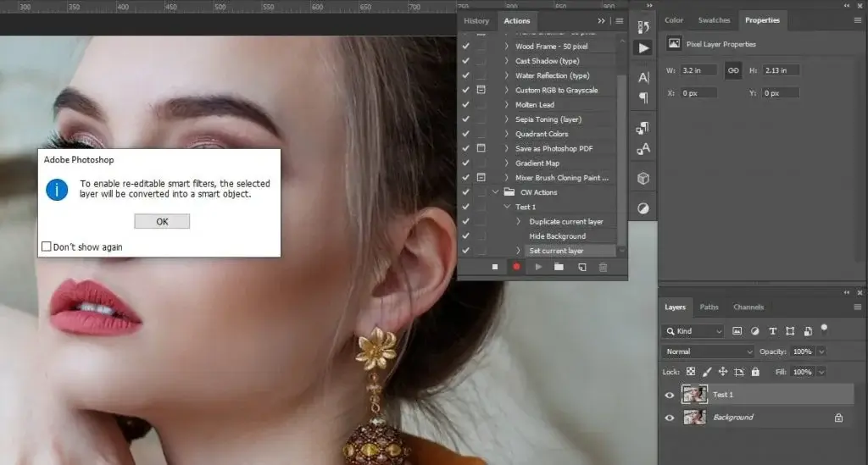Expand the Sepia Toning (layer) action
The height and width of the screenshot is (465, 868).
coord(507,119)
